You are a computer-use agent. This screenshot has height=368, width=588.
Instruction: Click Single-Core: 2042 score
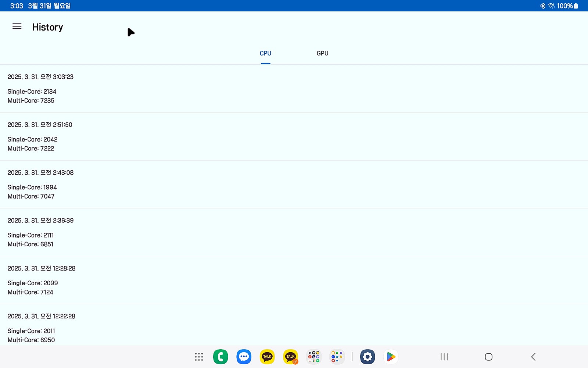(x=32, y=139)
